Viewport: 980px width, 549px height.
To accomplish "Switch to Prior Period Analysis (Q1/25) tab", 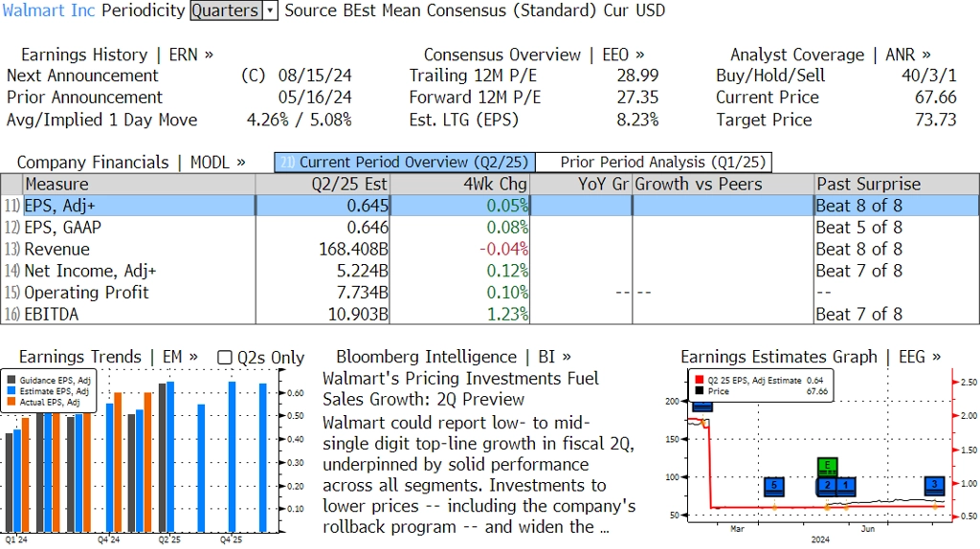I will 655,163.
